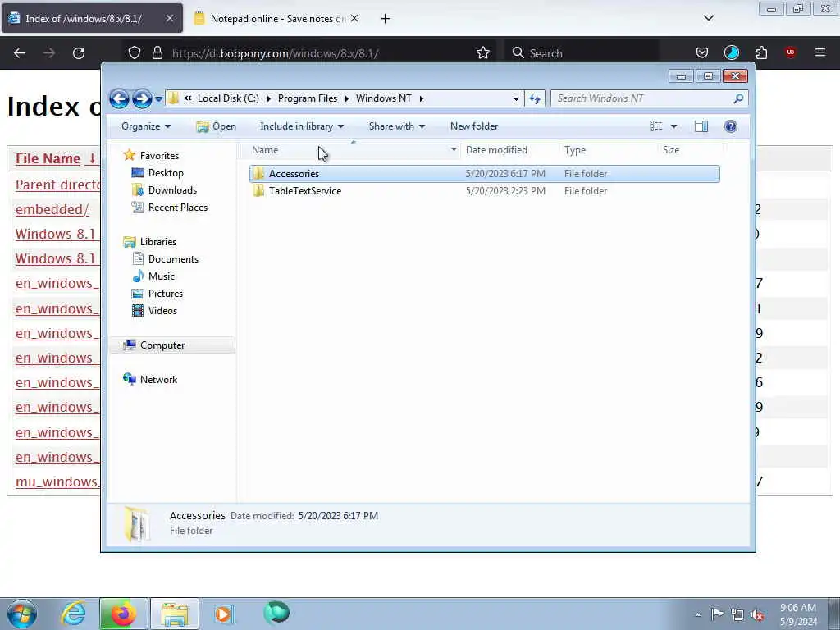Change your view icon in Explorer

[656, 126]
